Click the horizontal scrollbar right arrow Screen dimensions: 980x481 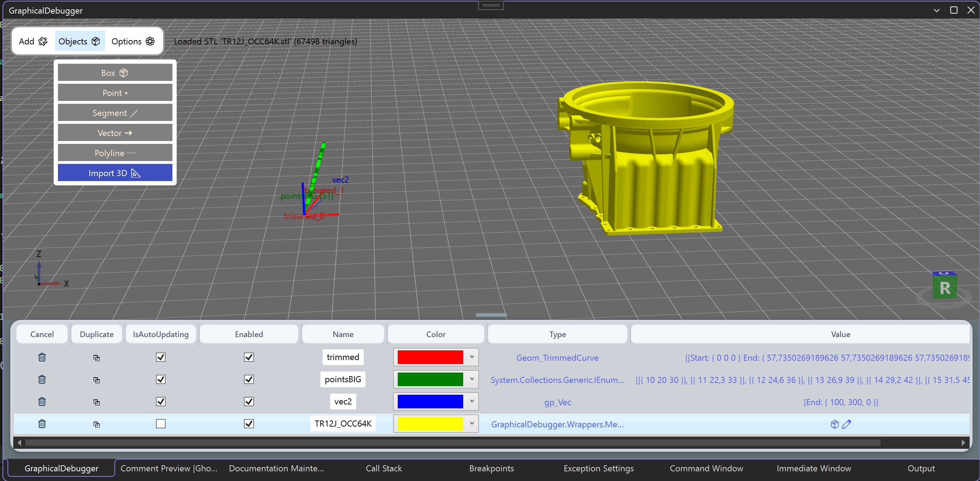pos(963,443)
